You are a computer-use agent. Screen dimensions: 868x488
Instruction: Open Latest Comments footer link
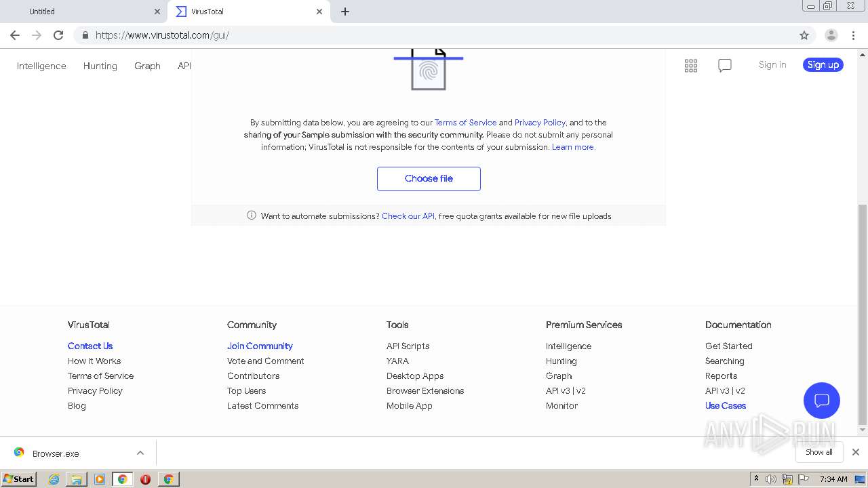click(262, 405)
